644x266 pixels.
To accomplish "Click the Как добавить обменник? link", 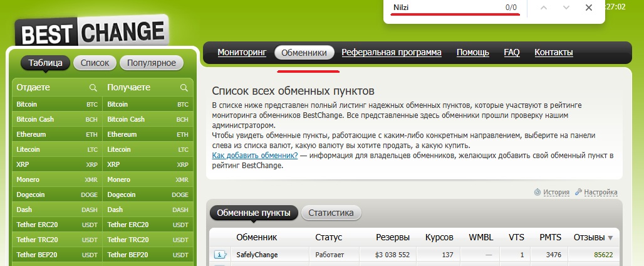I will [254, 156].
